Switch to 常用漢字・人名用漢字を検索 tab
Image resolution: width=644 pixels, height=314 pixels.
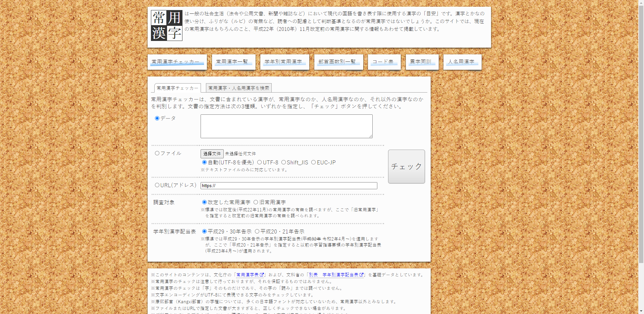click(x=238, y=88)
